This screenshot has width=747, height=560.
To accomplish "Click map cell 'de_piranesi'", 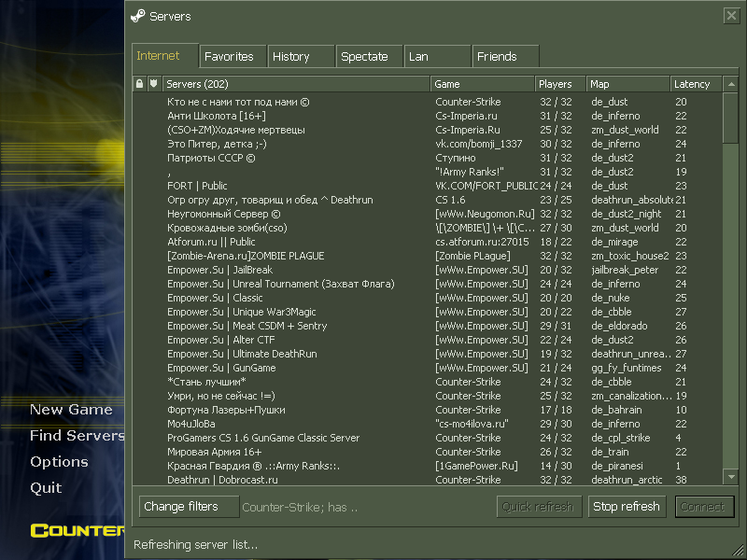I will click(617, 466).
